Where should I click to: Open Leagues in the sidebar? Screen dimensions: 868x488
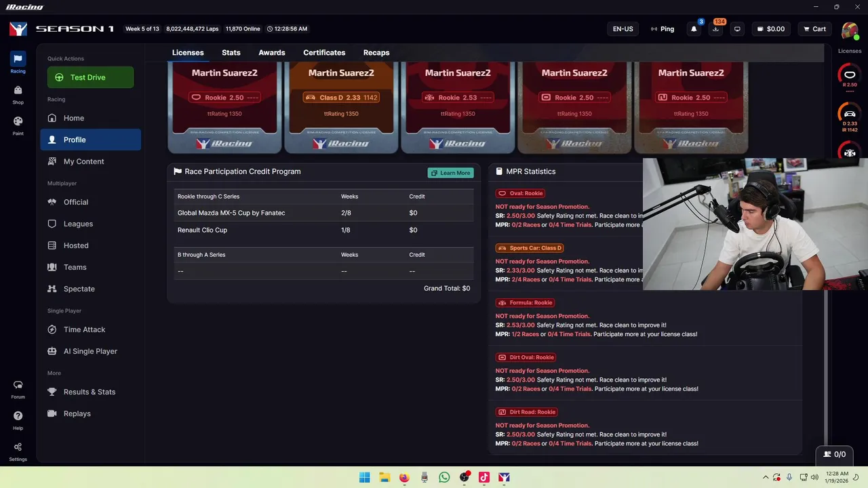(x=90, y=224)
